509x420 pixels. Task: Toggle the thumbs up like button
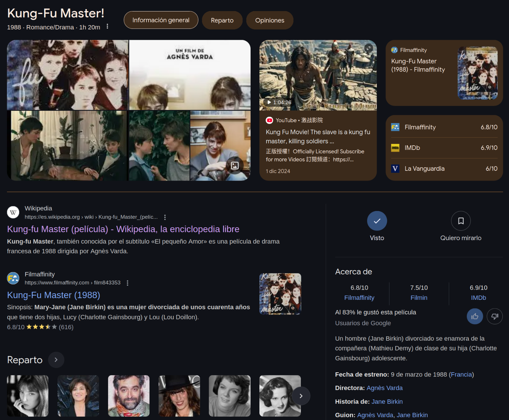(x=475, y=316)
